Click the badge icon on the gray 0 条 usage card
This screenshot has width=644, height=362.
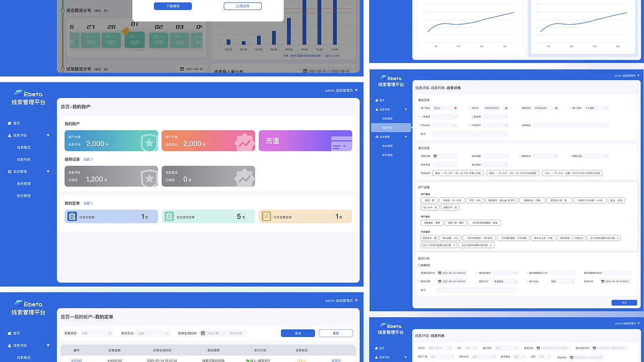click(x=244, y=178)
